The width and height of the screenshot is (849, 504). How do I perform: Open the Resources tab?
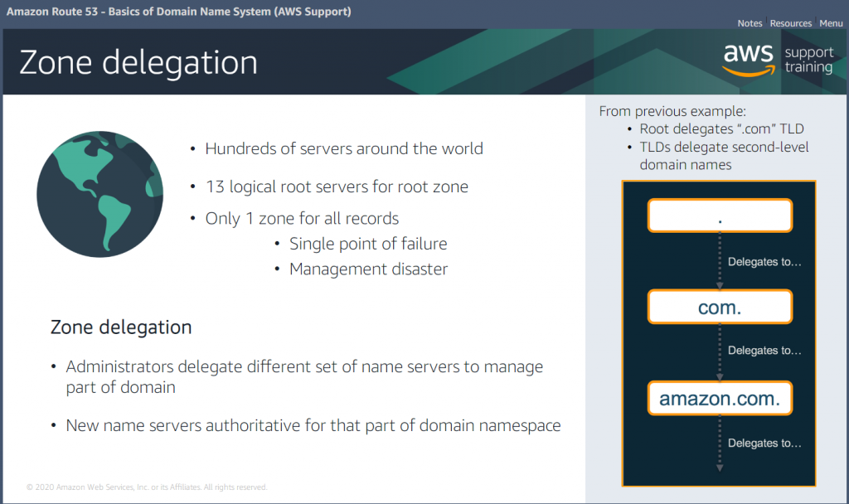coord(790,23)
